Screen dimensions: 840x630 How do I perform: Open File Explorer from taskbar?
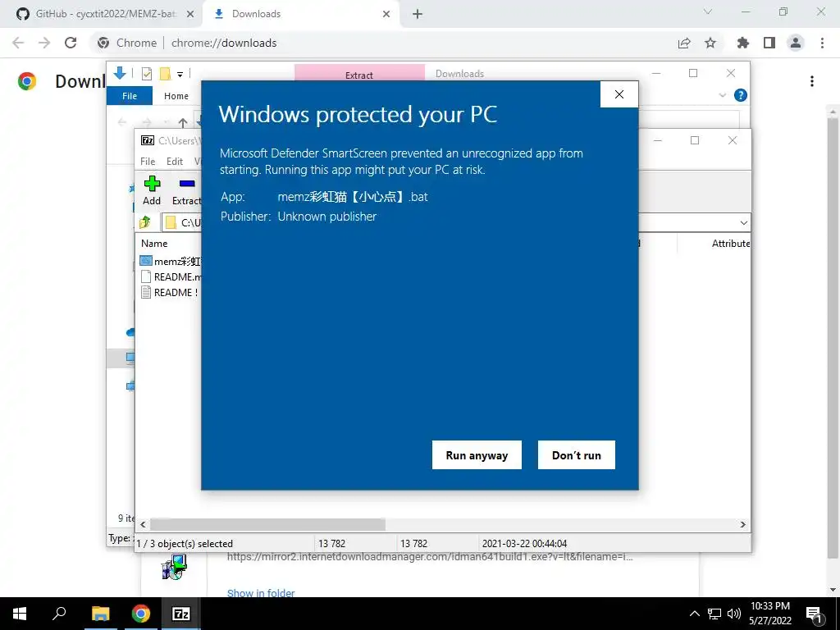100,614
